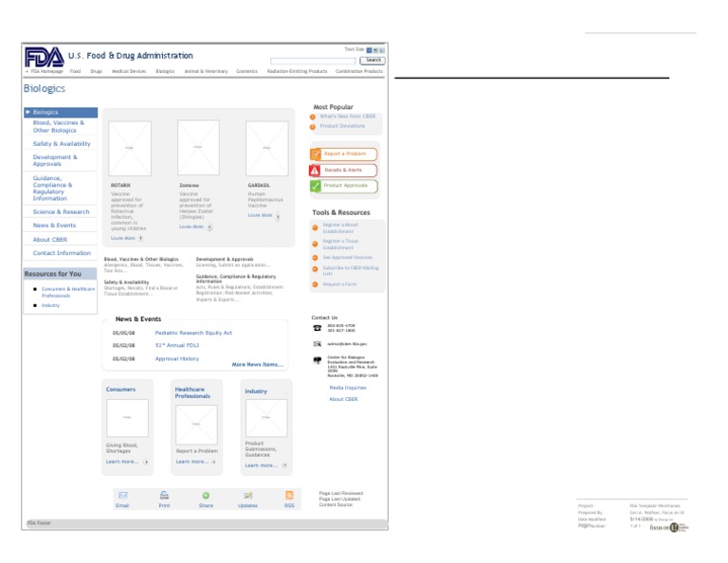
Task: Click the Search button
Action: pyautogui.click(x=373, y=61)
